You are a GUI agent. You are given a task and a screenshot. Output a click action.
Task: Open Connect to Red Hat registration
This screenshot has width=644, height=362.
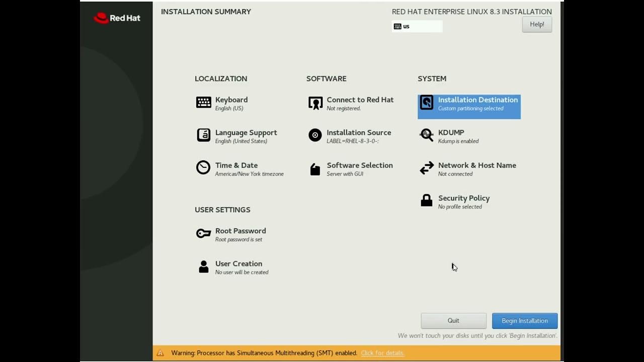(x=351, y=103)
